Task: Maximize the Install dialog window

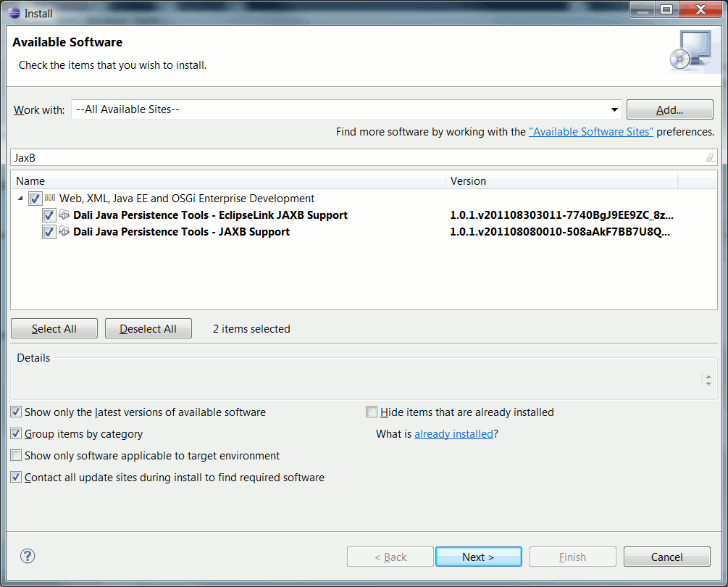Action: (666, 9)
